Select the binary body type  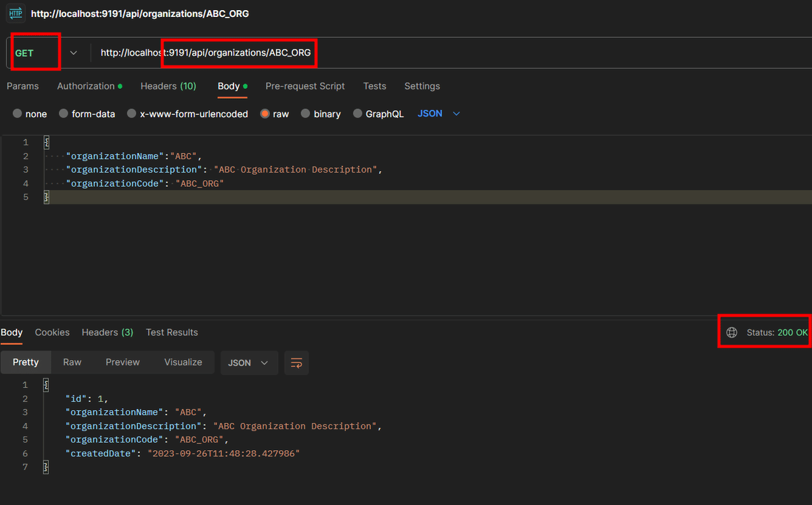pyautogui.click(x=321, y=114)
